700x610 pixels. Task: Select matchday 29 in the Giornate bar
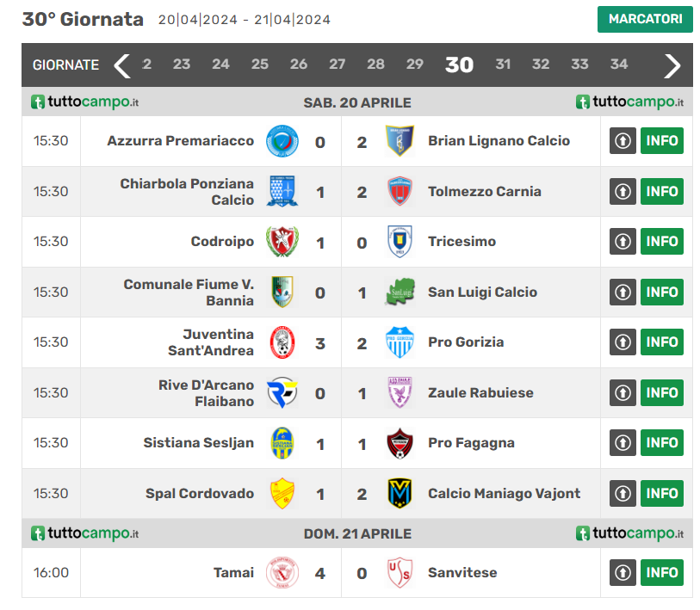(x=415, y=65)
